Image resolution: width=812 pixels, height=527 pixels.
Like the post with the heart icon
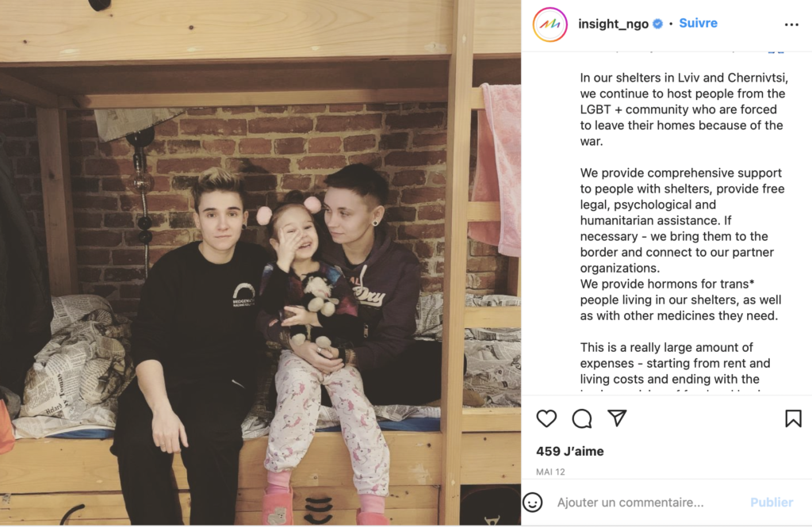click(x=546, y=418)
